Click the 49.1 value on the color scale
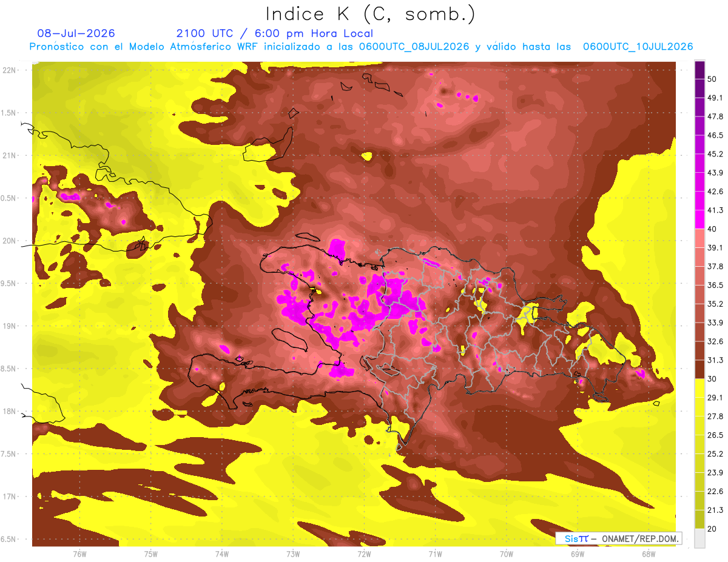This screenshot has height=562, width=728. [x=715, y=98]
